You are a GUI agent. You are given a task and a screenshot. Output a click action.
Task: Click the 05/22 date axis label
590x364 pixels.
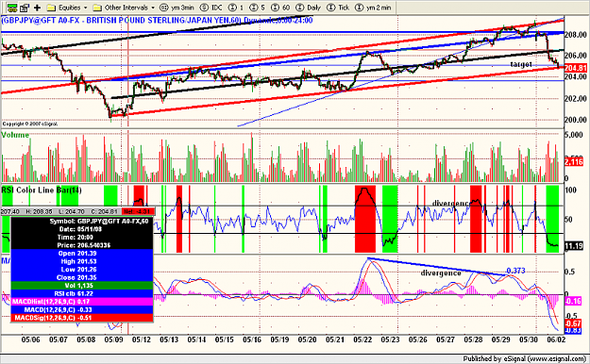click(x=362, y=339)
